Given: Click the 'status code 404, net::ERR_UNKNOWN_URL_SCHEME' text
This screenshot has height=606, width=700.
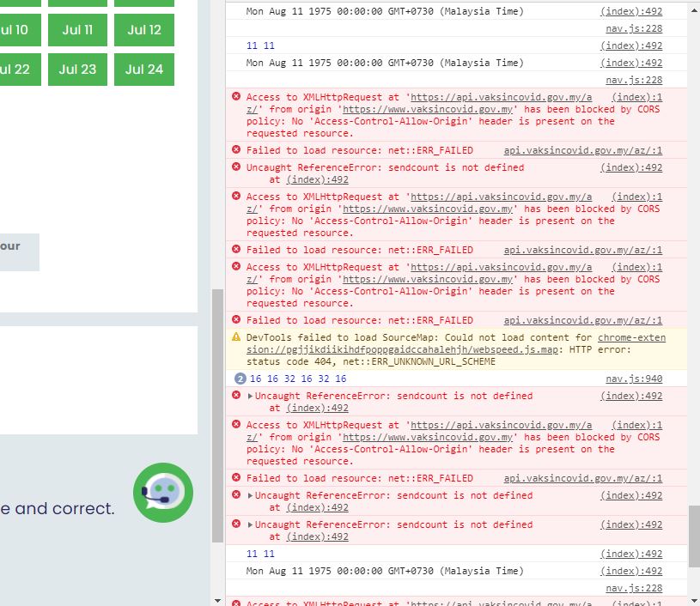Looking at the screenshot, I should coord(370,361).
